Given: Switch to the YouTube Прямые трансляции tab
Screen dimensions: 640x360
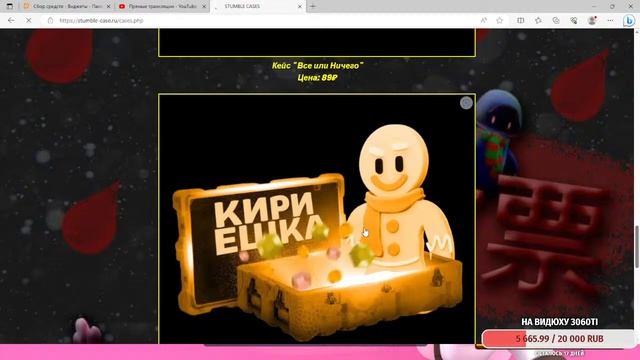Looking at the screenshot, I should tap(162, 6).
